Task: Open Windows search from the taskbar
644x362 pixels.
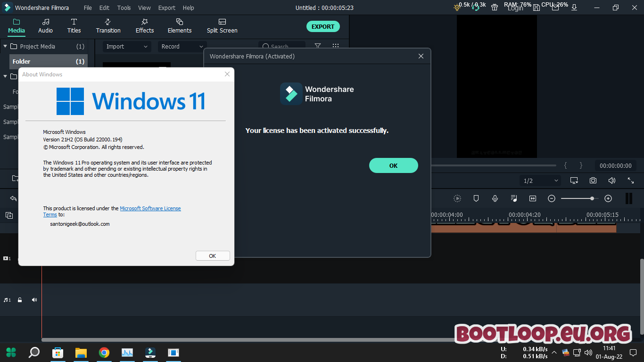Action: pos(34,352)
